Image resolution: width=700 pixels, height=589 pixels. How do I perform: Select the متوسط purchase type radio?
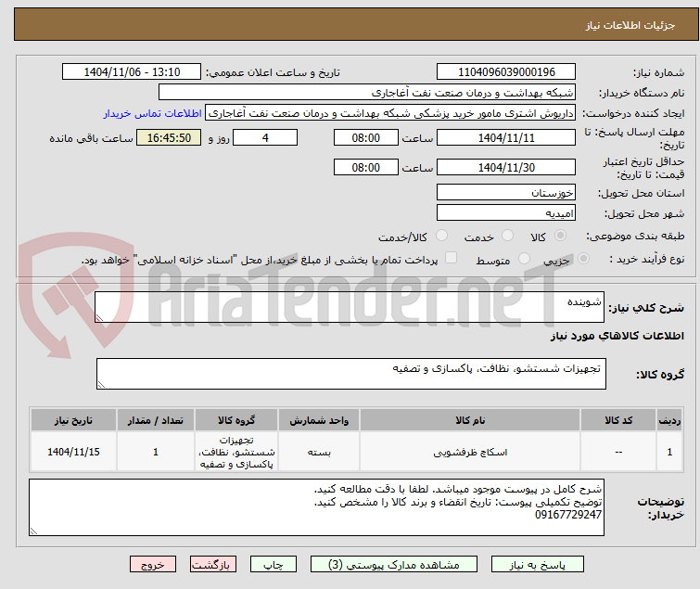click(x=524, y=259)
